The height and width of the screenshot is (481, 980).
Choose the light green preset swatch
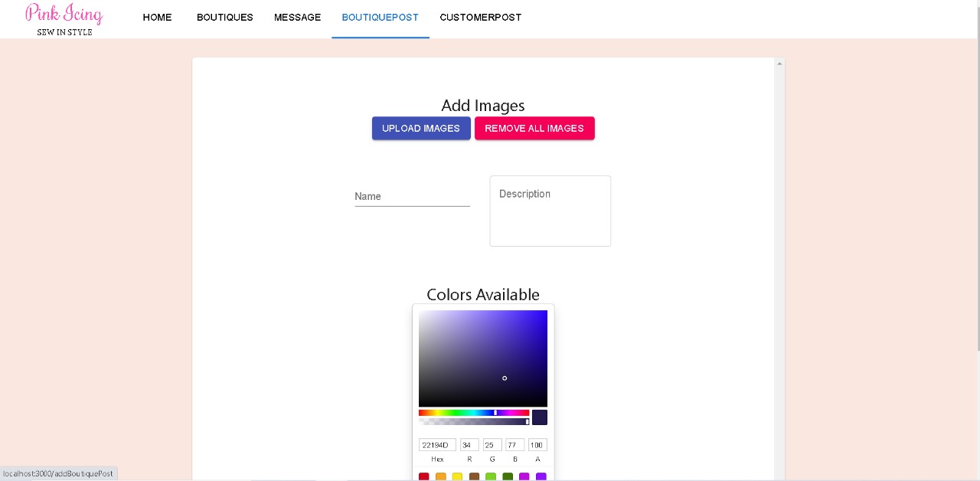[x=491, y=477]
